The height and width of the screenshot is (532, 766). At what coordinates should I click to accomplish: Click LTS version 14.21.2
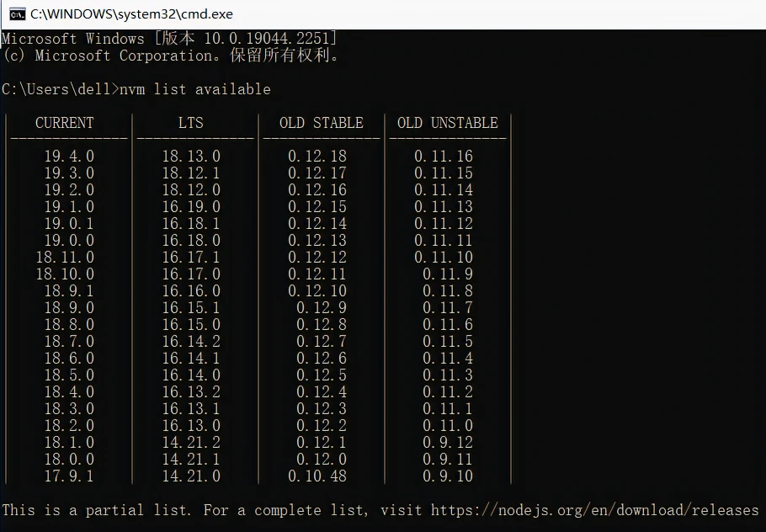(191, 443)
